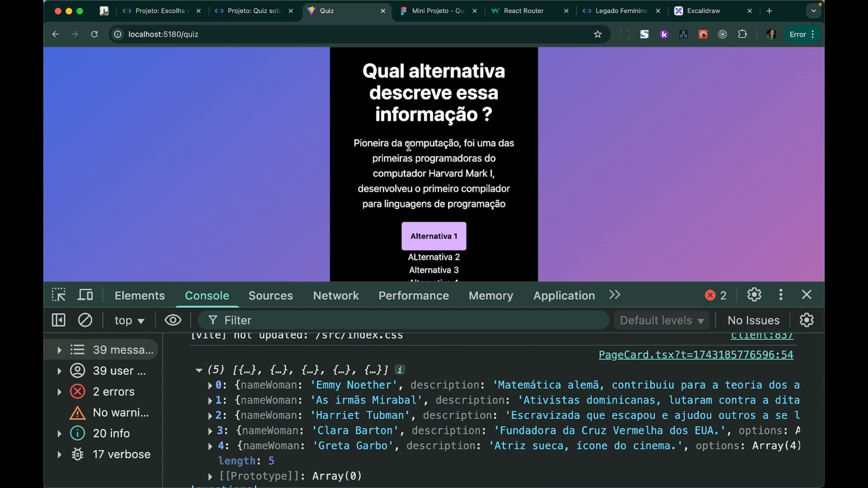
Task: Bookmark this page with star icon
Action: click(598, 34)
